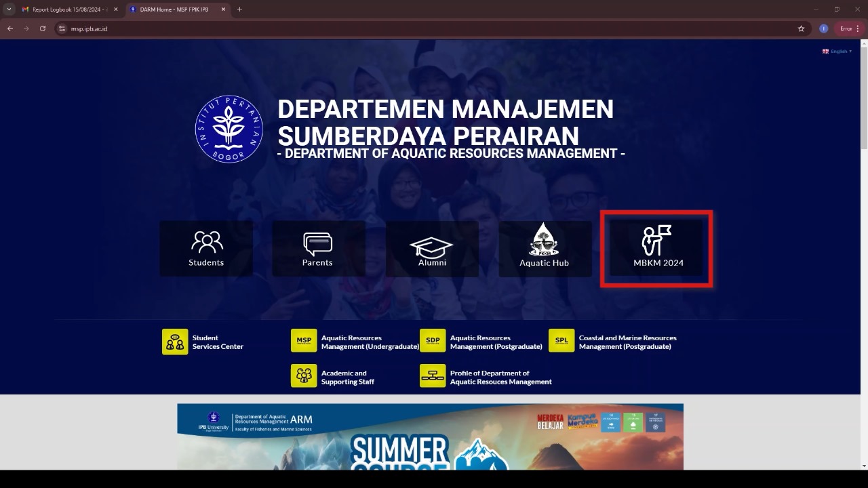Click the yellow MSP icon
868x488 pixels.
coord(304,340)
